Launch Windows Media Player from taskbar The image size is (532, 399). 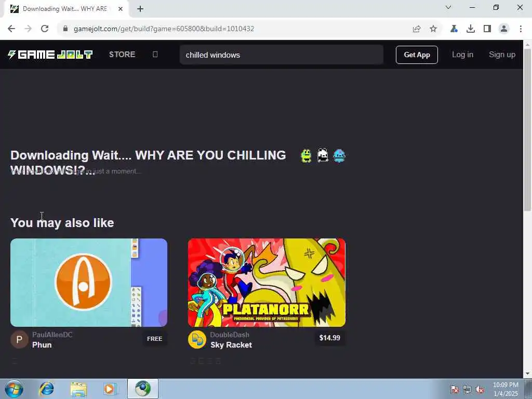[110, 389]
